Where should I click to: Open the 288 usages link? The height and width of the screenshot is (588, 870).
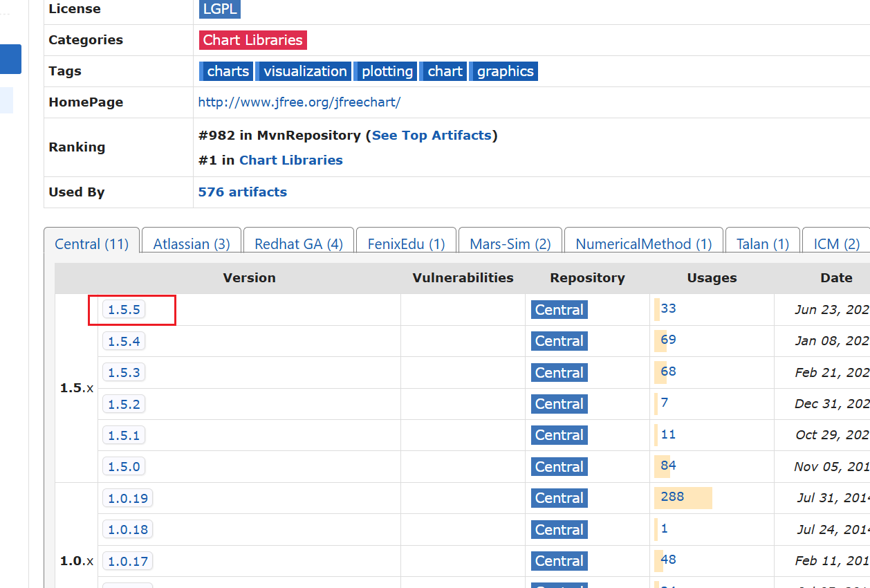pos(672,497)
